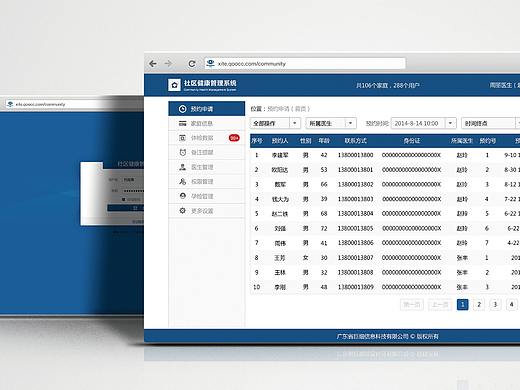Image resolution: width=520 pixels, height=390 pixels.
Task: Click the front browser address bar
Action: 305,63
